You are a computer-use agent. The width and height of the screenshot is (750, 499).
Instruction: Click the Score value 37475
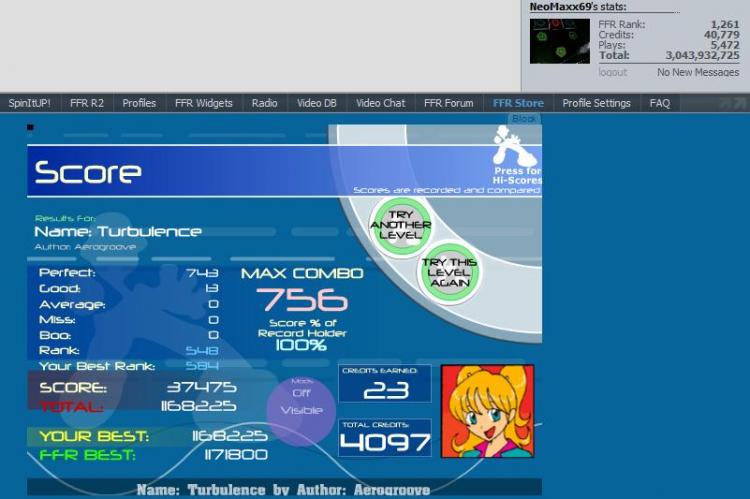(x=202, y=387)
